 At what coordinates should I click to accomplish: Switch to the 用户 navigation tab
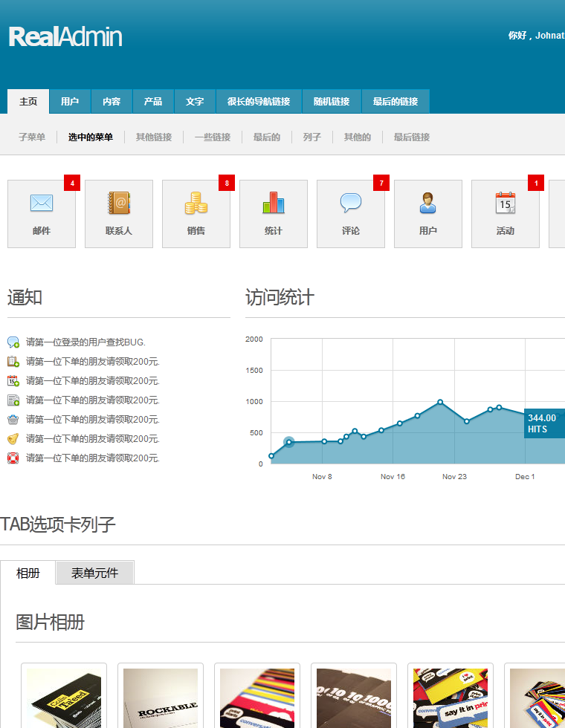click(x=70, y=101)
